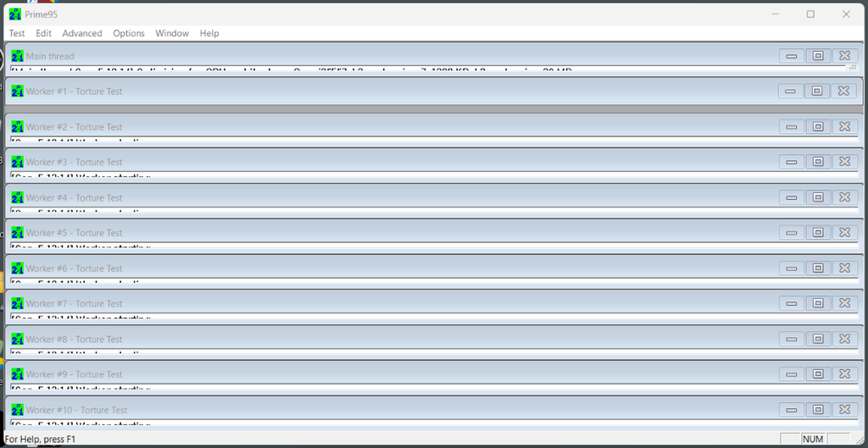The image size is (868, 448).
Task: Open the Options menu
Action: pyautogui.click(x=129, y=33)
